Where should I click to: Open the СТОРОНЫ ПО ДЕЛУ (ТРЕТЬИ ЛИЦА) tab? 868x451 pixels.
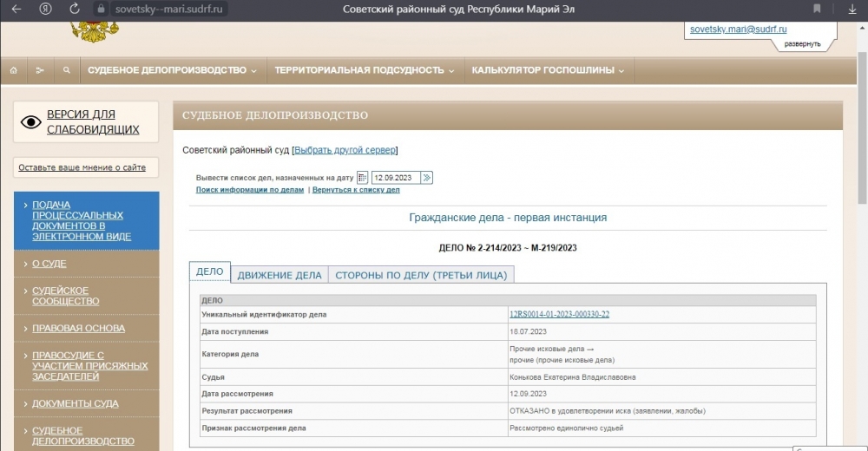[421, 275]
